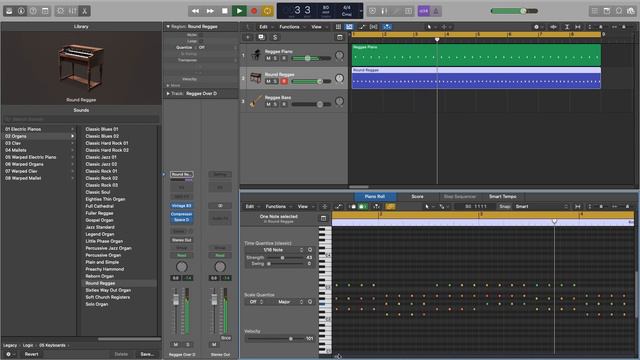The height and width of the screenshot is (360, 640).
Task: Open the Vintage B3 instrument slot
Action: tap(182, 206)
